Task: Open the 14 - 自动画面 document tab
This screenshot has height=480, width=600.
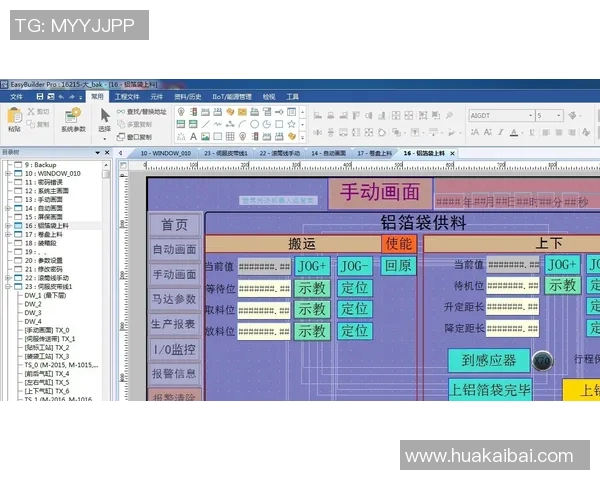Action: click(328, 153)
